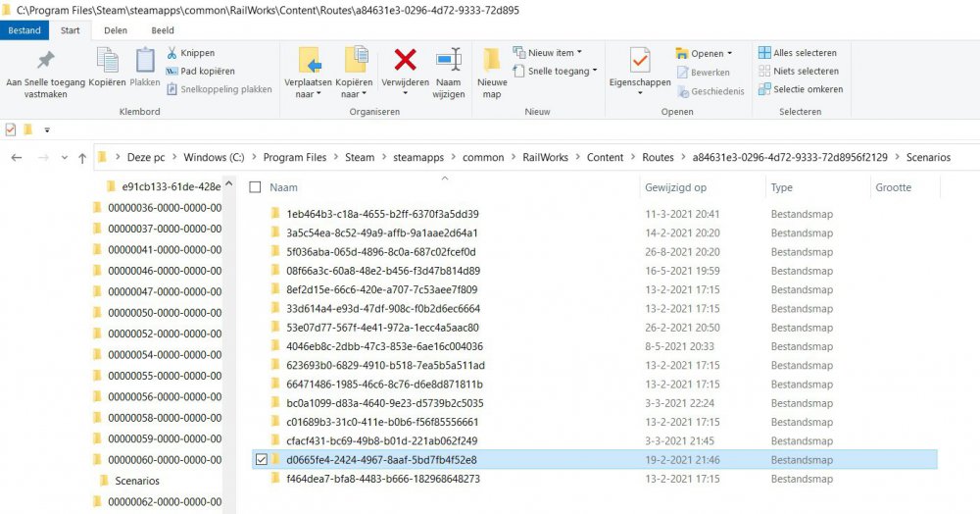Click Alles selecteren button
The height and width of the screenshot is (514, 980).
798,53
